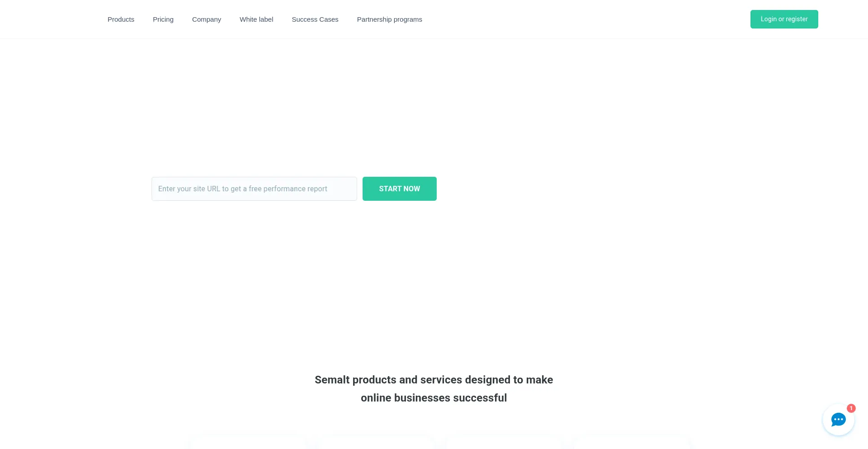
Task: Click the chat notification badge showing 1
Action: coord(851,408)
